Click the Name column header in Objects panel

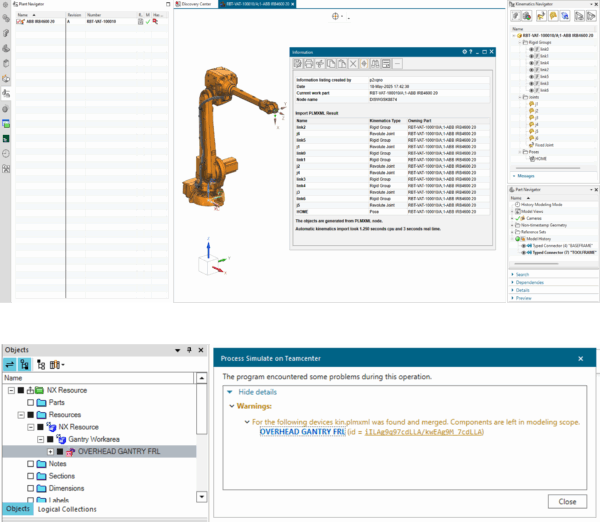click(x=14, y=378)
